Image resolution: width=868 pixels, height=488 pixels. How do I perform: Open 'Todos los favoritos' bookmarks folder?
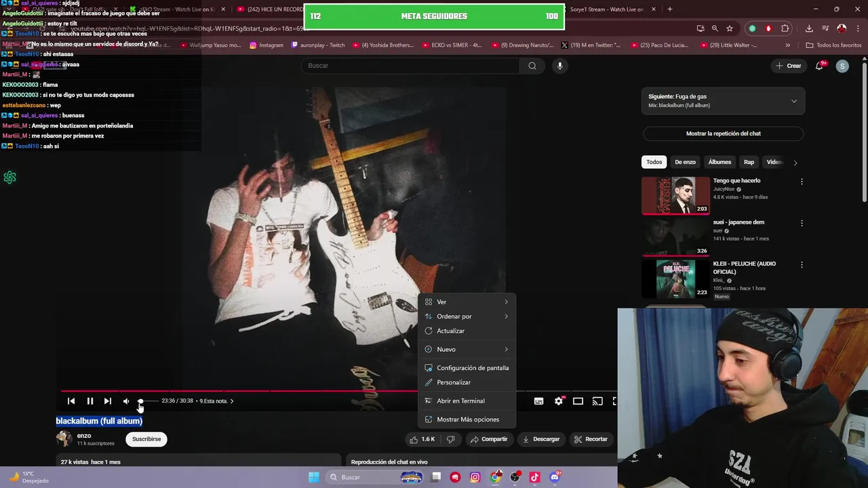[x=833, y=45]
